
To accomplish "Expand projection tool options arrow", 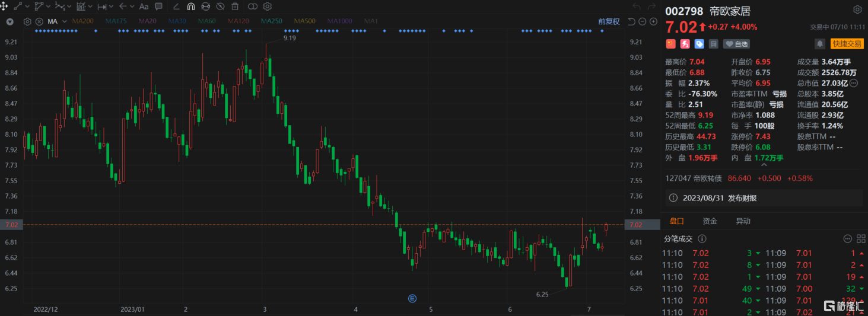I will (x=90, y=7).
